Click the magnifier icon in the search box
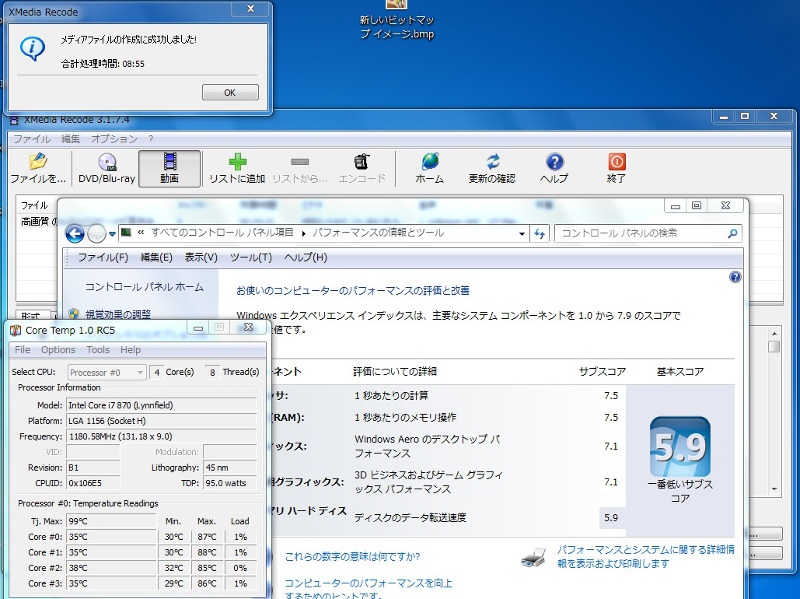 tap(733, 234)
